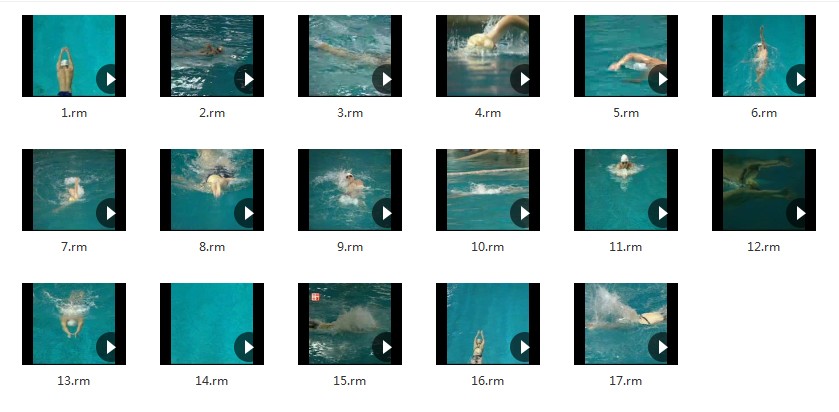This screenshot has width=839, height=412.
Task: Click the play icon on 12.rm thumbnail
Action: 800,213
